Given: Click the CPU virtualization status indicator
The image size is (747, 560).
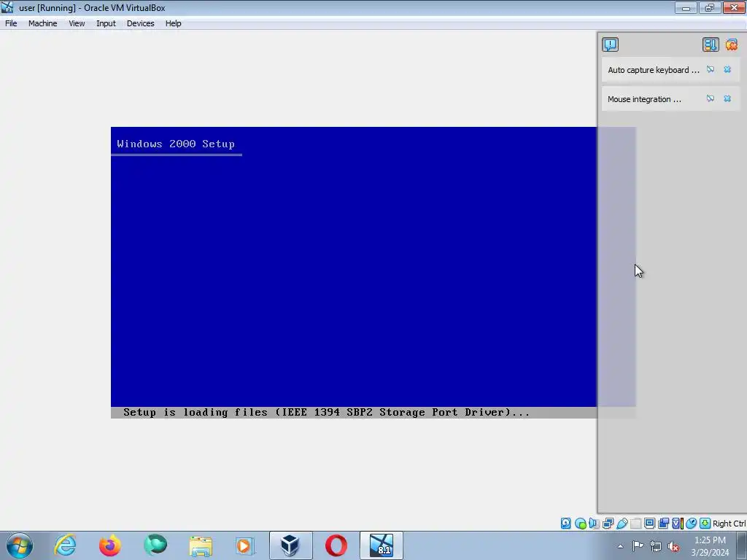Looking at the screenshot, I should [678, 524].
